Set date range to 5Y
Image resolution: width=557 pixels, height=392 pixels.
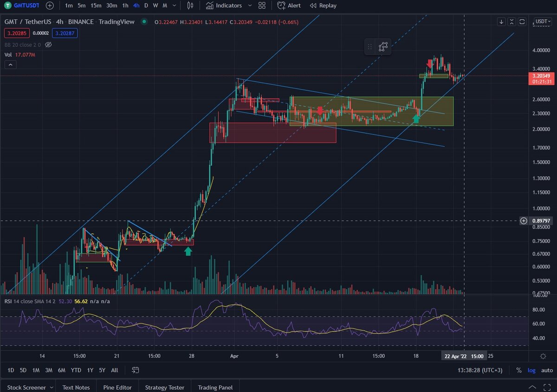click(x=102, y=370)
